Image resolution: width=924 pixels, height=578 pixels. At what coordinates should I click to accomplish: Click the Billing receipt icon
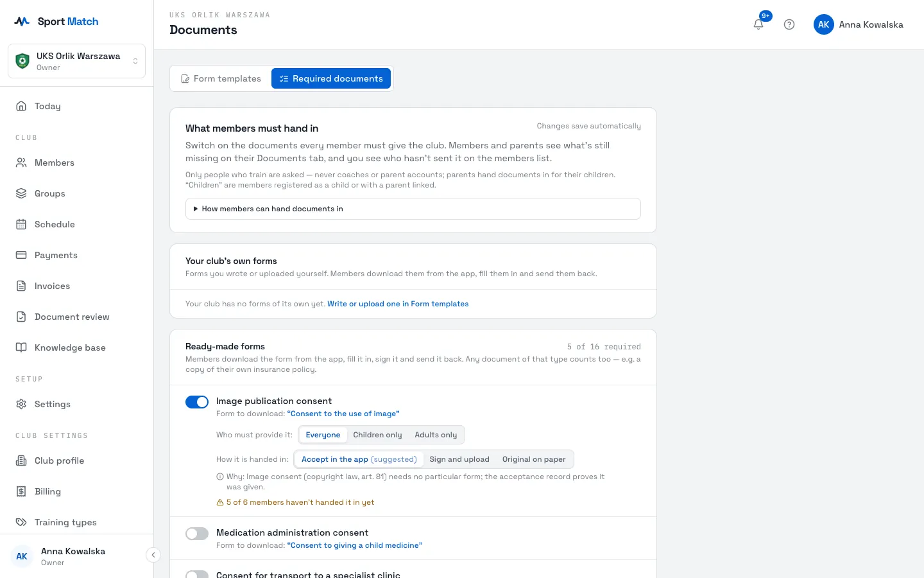(x=21, y=491)
